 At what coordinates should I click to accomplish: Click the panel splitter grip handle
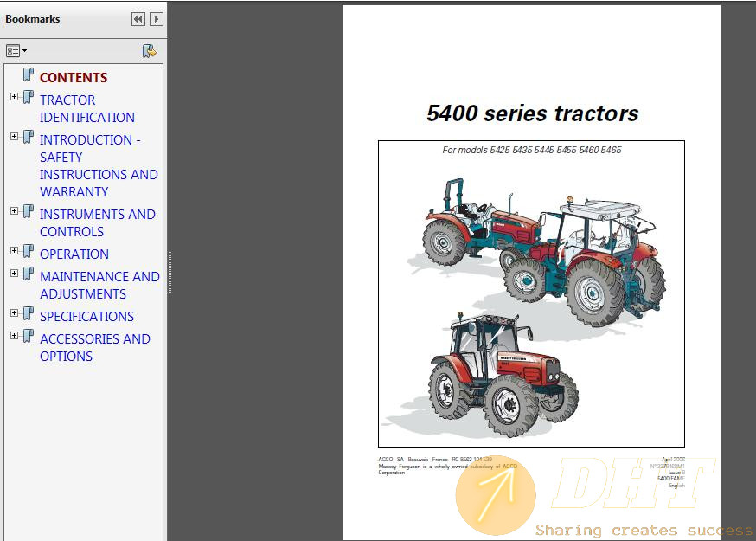170,272
